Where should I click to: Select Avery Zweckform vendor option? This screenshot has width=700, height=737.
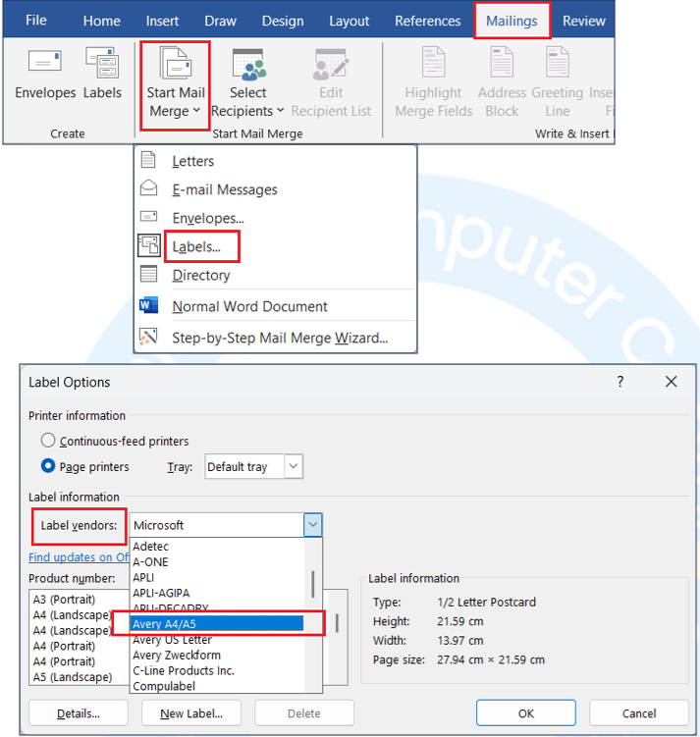pos(217,655)
